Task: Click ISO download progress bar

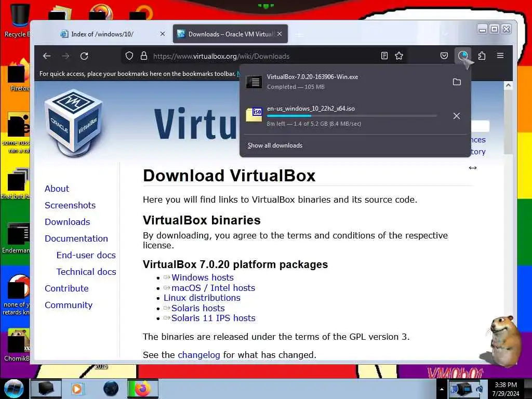Action: [x=352, y=116]
